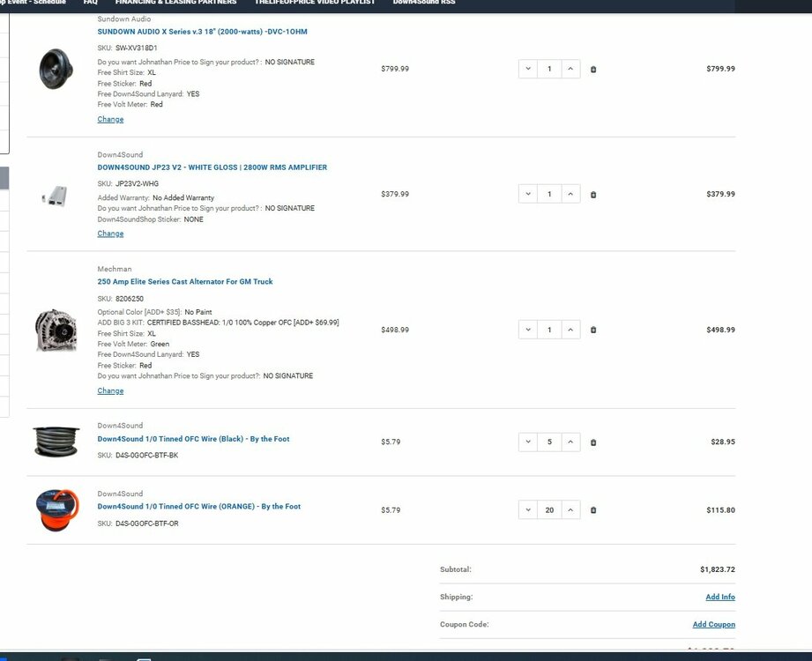Lower quantity of Mechman alternator
Viewport: 812px width, 661px height.
point(528,330)
